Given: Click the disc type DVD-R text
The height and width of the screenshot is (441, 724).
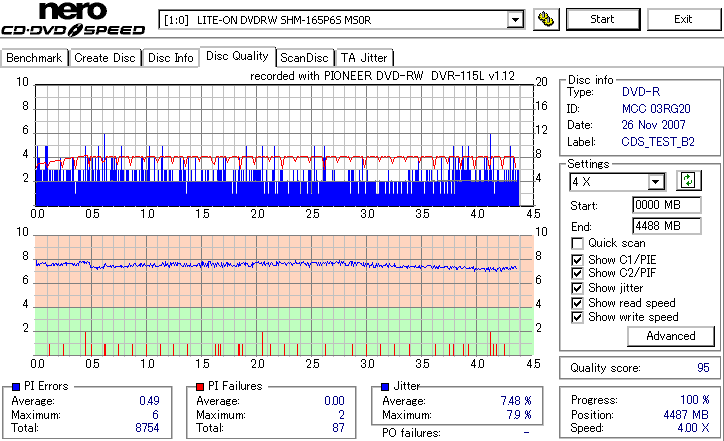Looking at the screenshot, I should tap(641, 92).
